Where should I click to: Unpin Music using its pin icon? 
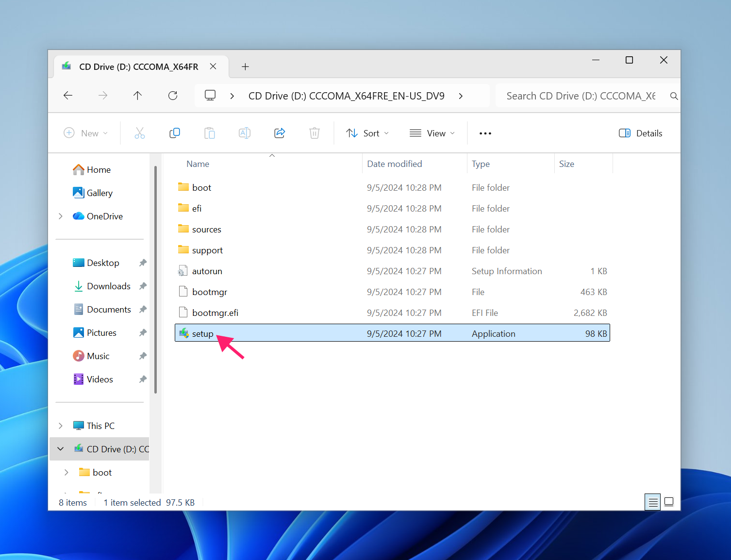click(143, 356)
